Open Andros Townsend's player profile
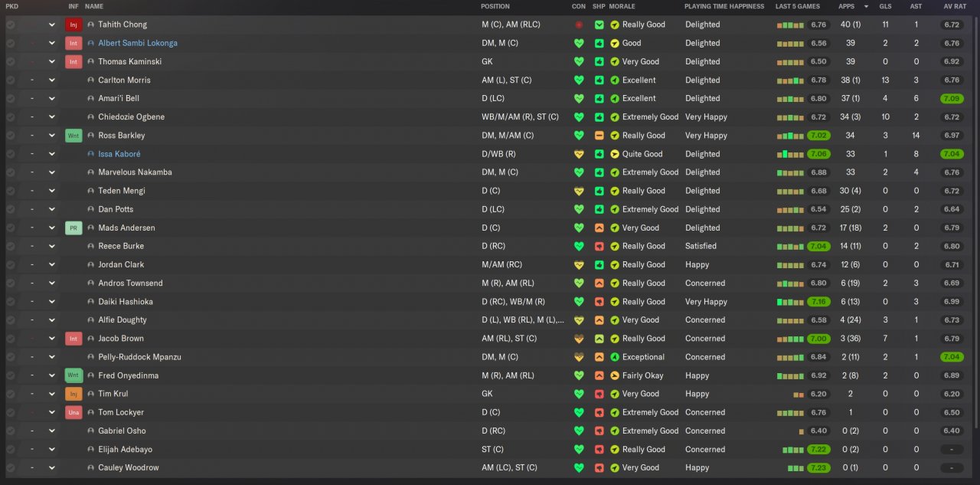Image resolution: width=980 pixels, height=485 pixels. point(130,283)
